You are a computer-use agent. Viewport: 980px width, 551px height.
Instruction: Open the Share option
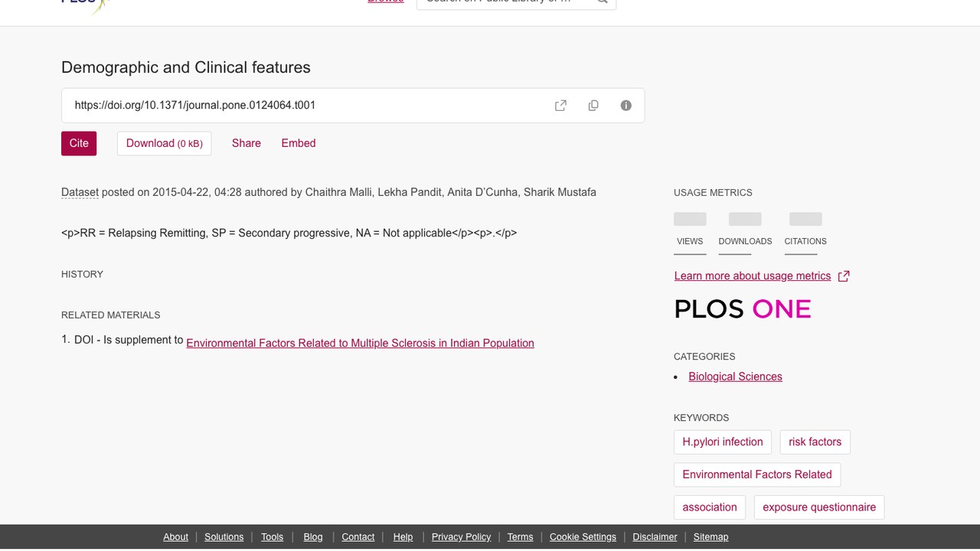(247, 143)
